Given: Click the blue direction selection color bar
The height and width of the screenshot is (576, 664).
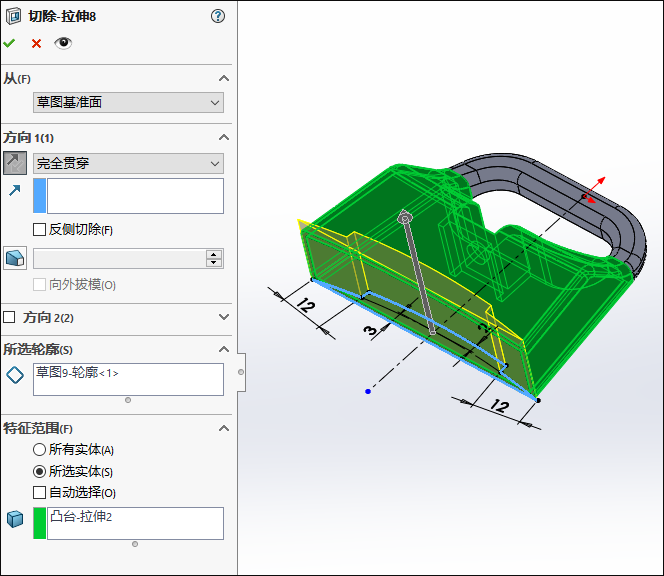Looking at the screenshot, I should pos(40,196).
